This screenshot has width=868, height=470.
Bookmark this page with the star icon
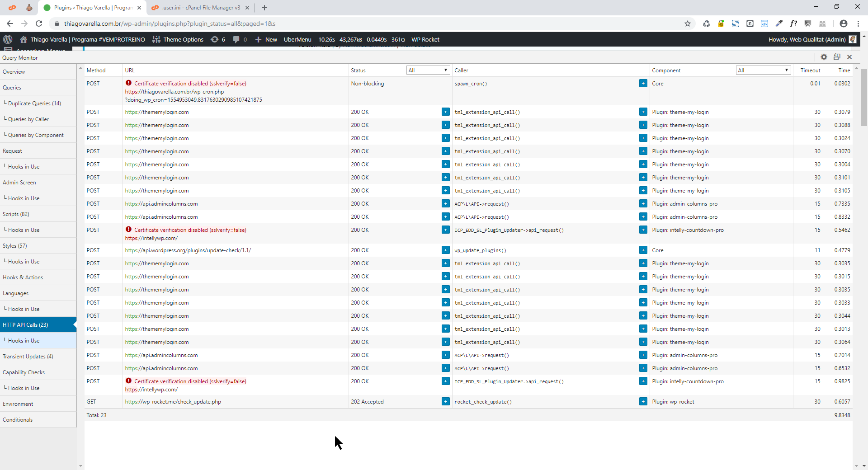(x=688, y=23)
